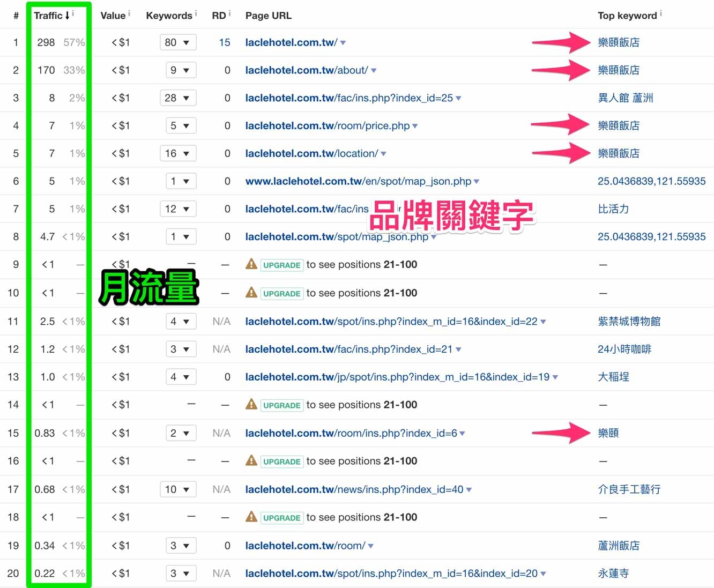Expand the caret next to laclehotel.com.tw/ URL

point(343,43)
